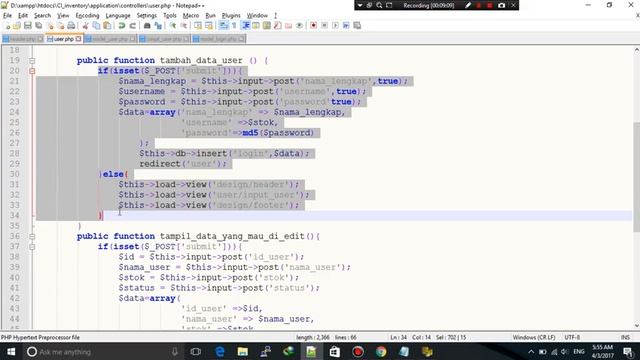Click the Playback macro icon
This screenshot has width=640, height=360.
(x=335, y=26)
